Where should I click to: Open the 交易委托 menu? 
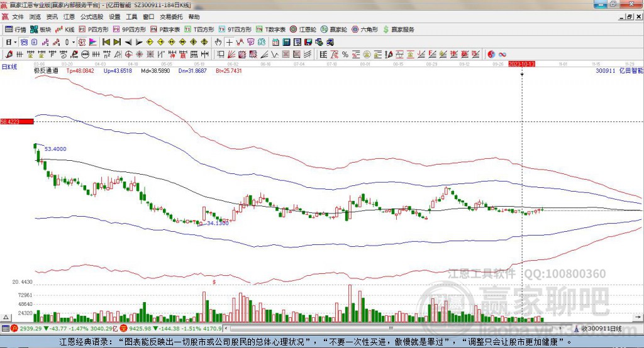coord(170,17)
